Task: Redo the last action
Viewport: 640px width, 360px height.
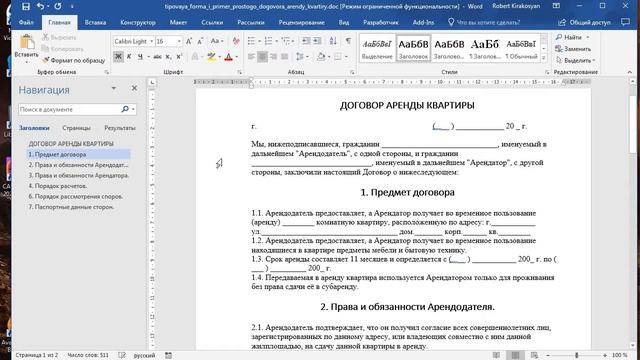Action: (58, 6)
